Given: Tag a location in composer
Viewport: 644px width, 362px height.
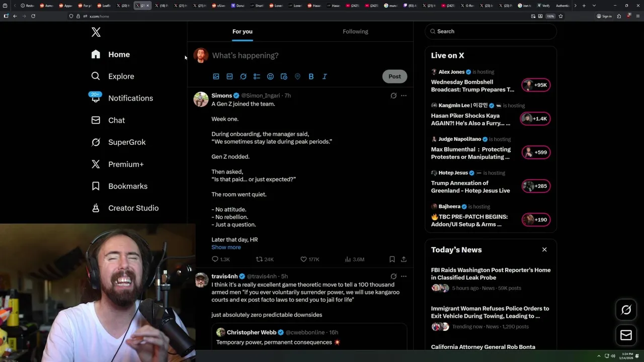Looking at the screenshot, I should pos(297,76).
